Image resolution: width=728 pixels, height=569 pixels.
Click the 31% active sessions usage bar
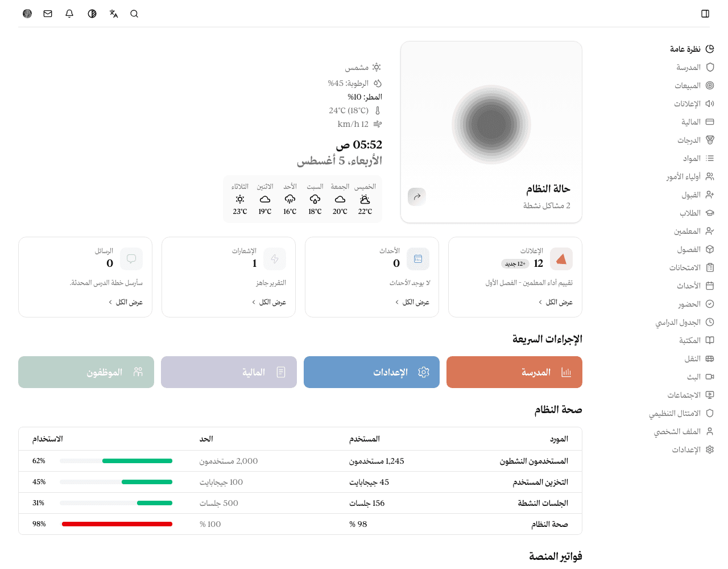point(116,503)
